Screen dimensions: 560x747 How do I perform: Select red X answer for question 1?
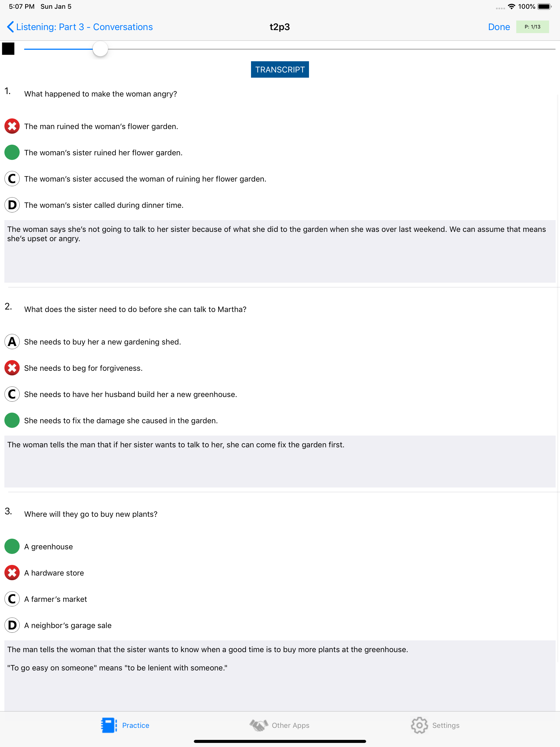[12, 126]
